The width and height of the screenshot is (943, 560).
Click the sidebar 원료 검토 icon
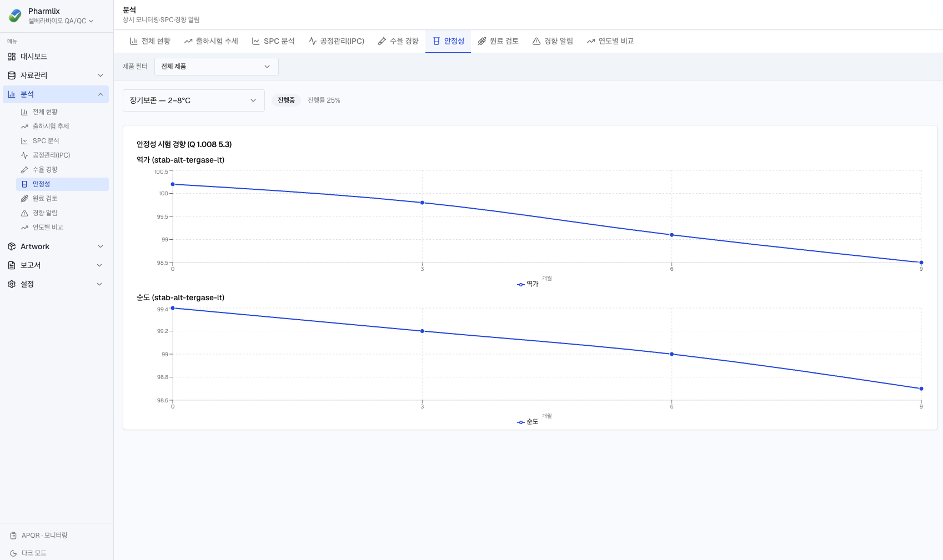point(24,199)
